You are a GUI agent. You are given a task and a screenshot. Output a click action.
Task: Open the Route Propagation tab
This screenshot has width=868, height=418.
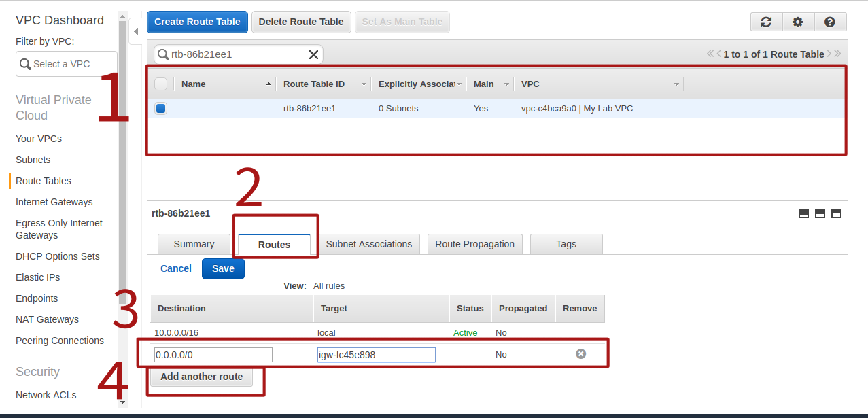pos(475,244)
